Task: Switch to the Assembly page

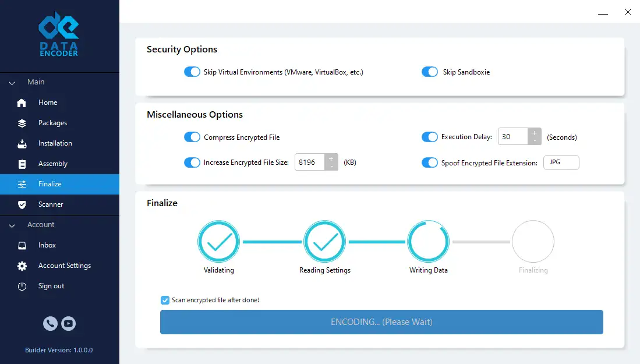Action: point(59,164)
